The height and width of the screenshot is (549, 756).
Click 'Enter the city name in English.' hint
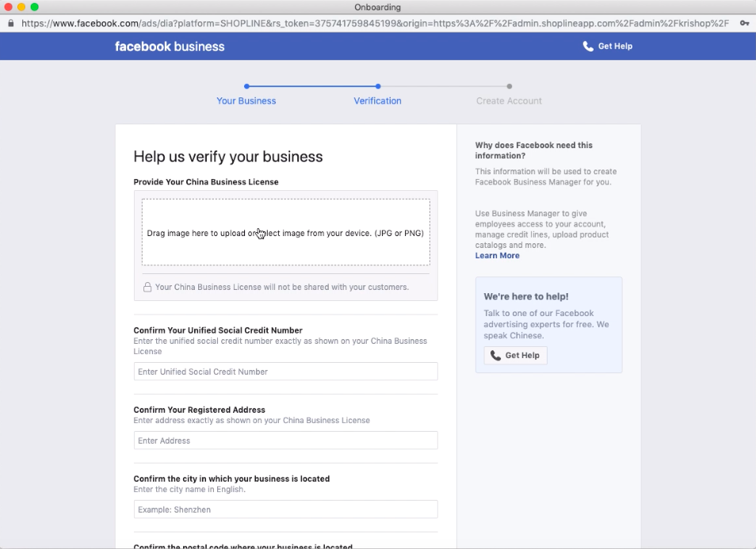click(189, 490)
